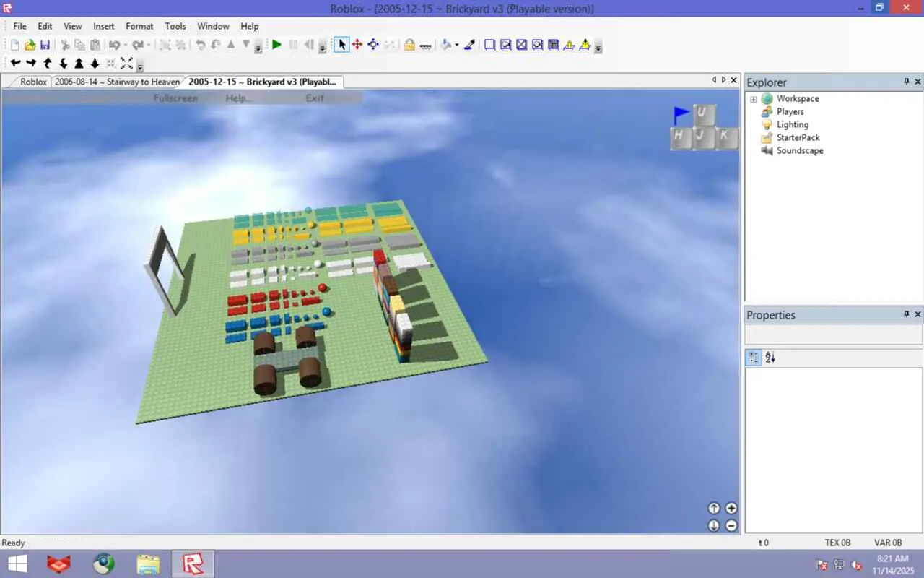
Task: Click the yellow pedestal icon with black top
Action: 585,45
